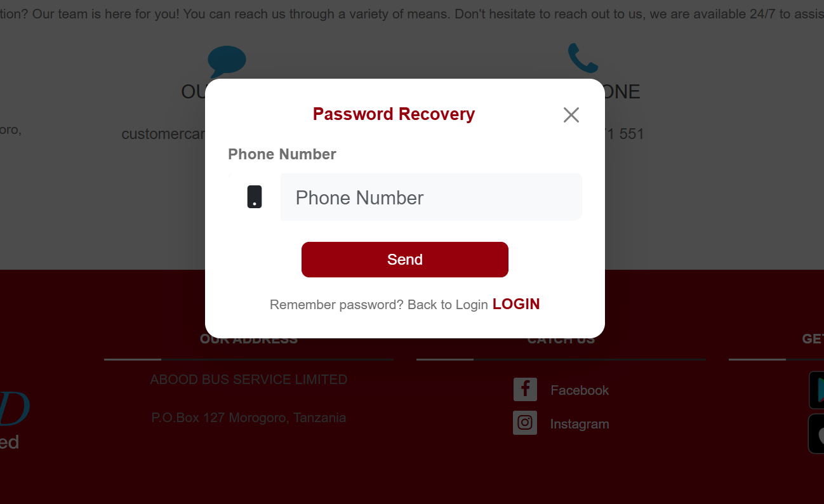Click the blue telephone handset icon
Image resolution: width=824 pixels, height=504 pixels.
[x=583, y=58]
